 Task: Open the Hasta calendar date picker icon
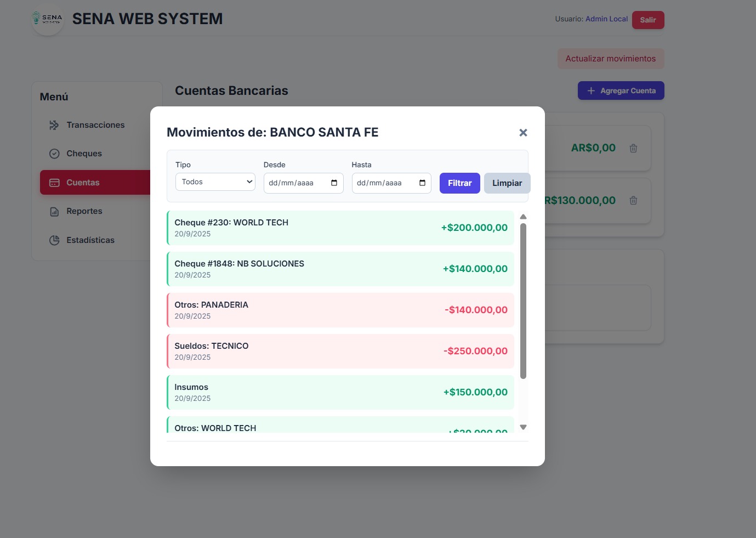pos(422,183)
